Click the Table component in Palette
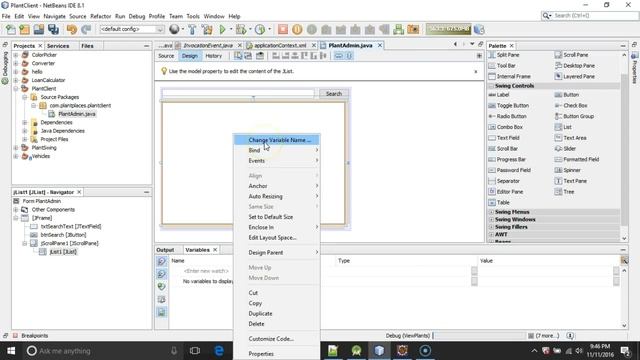 (x=499, y=202)
